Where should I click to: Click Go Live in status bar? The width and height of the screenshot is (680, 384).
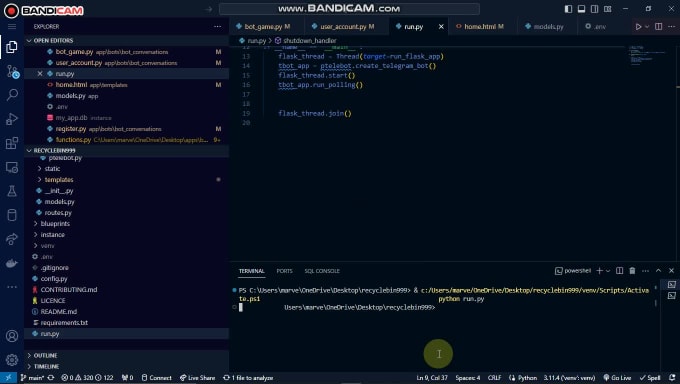point(617,378)
